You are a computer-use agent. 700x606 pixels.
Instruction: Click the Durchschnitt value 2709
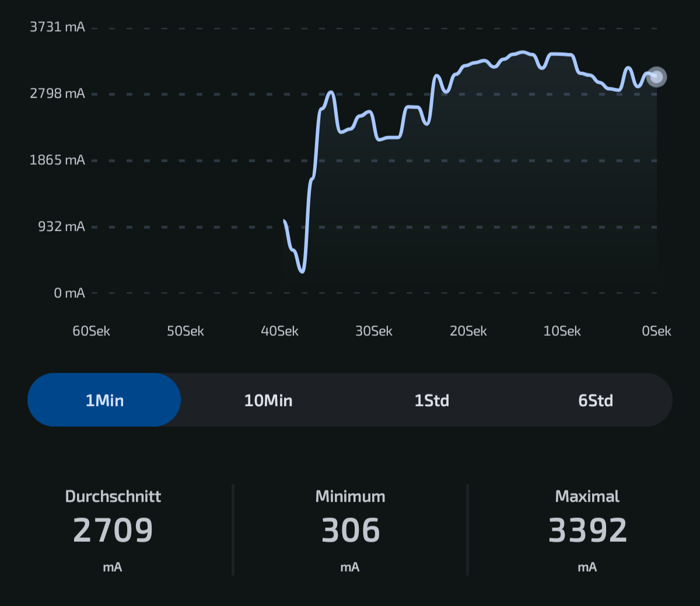point(113,530)
